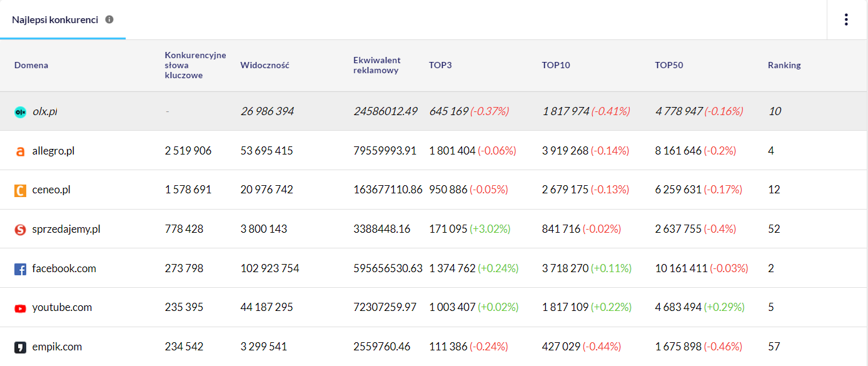Sort table by Ranking column header
Screen dimensions: 868x366
pyautogui.click(x=784, y=66)
